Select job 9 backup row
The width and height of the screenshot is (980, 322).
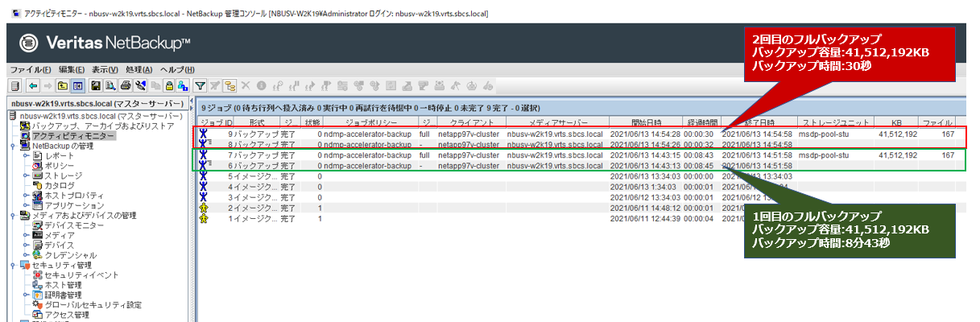578,134
